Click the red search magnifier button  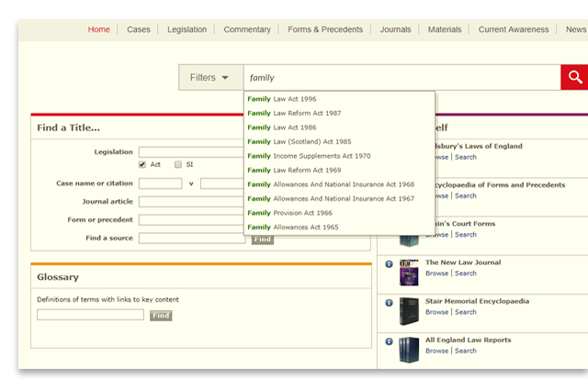(x=574, y=77)
